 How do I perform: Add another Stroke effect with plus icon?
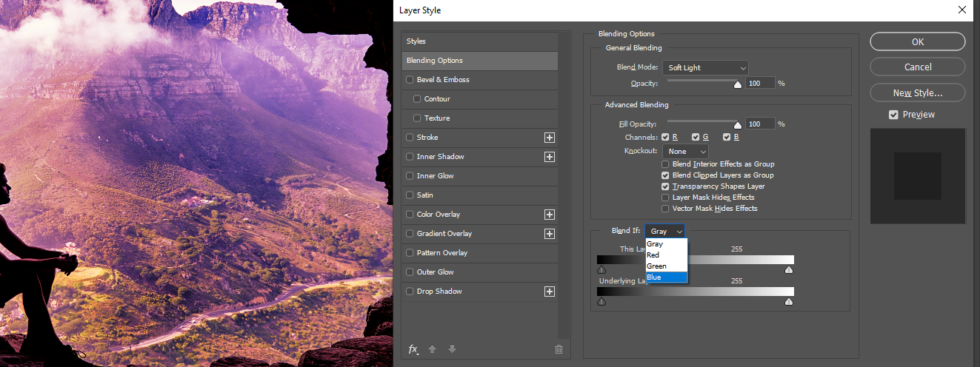click(x=550, y=138)
